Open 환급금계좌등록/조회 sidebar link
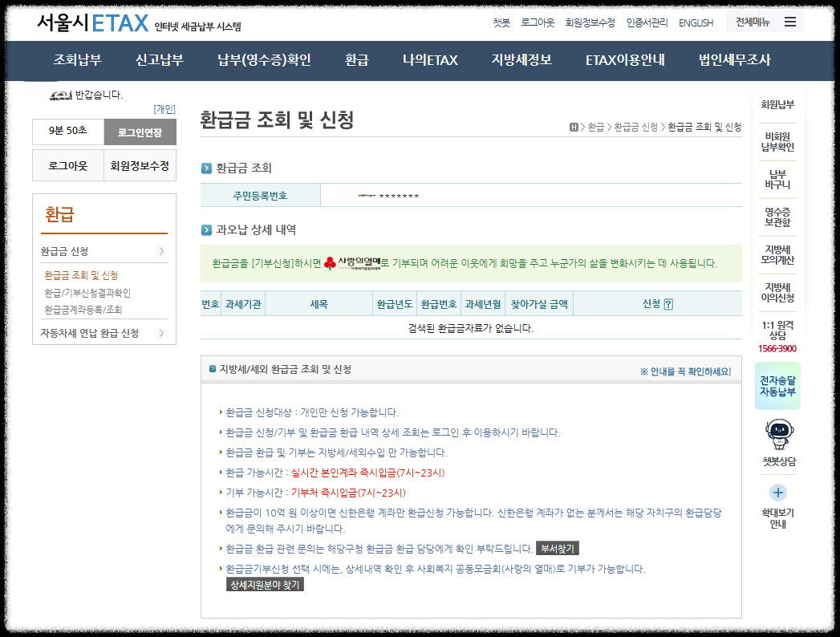This screenshot has width=840, height=637. (83, 310)
